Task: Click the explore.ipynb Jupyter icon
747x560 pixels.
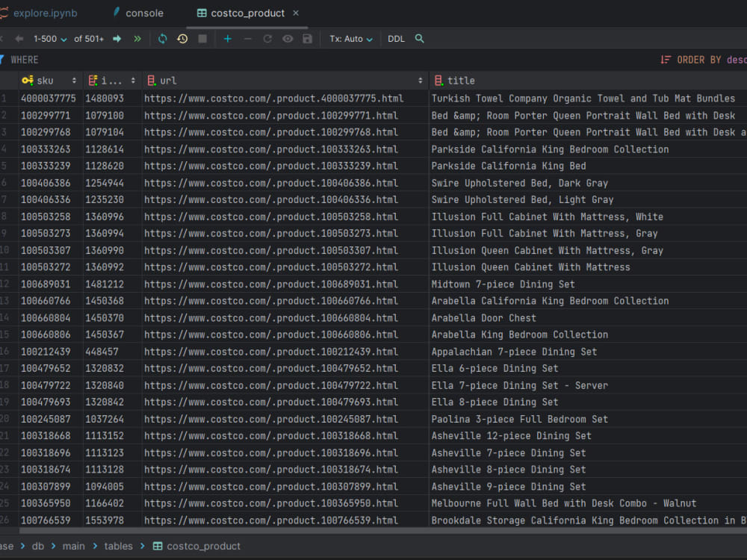Action: pos(4,13)
